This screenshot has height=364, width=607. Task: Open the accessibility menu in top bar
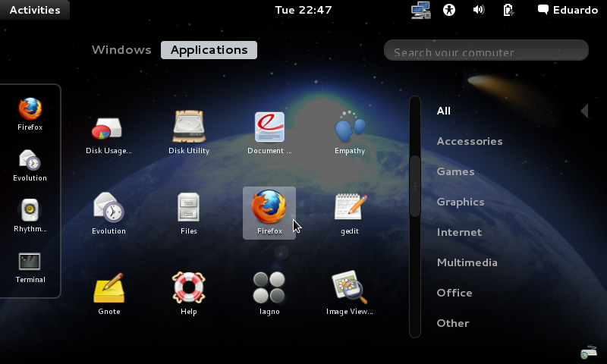(449, 10)
